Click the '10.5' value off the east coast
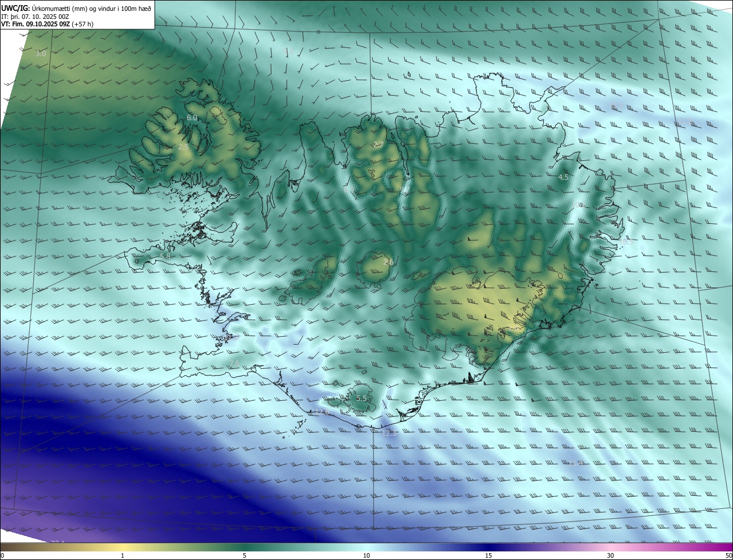The width and height of the screenshot is (733, 560). pos(626,242)
